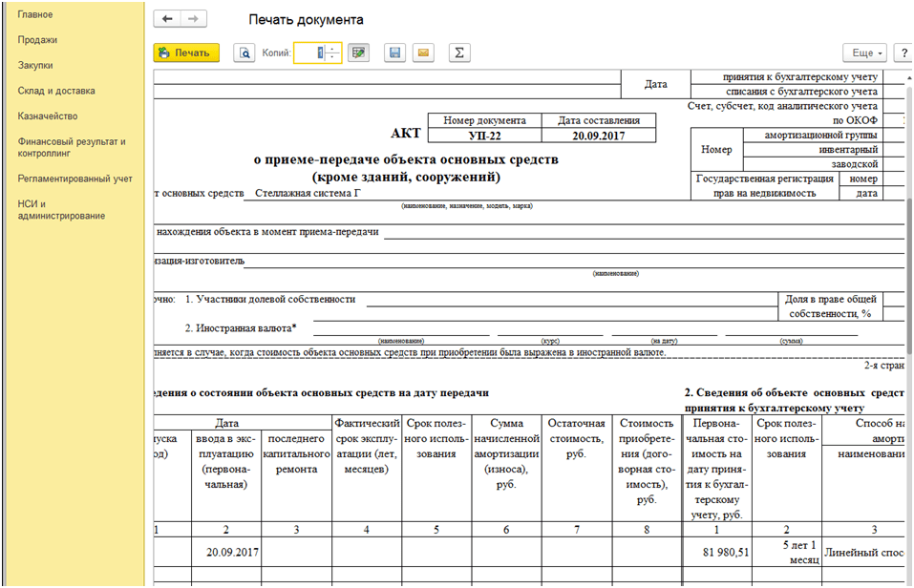Screen dimensions: 914x588
Task: Click the "Дата составления" header cell
Action: tap(599, 120)
